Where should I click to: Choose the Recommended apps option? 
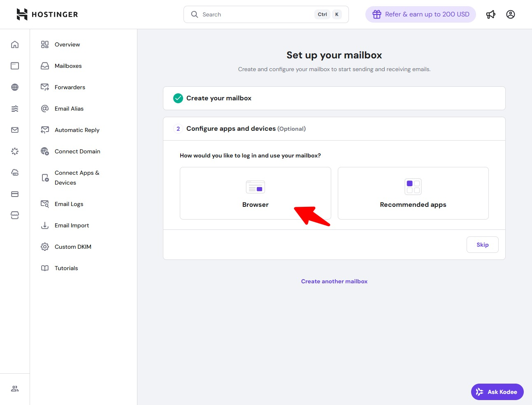tap(413, 193)
